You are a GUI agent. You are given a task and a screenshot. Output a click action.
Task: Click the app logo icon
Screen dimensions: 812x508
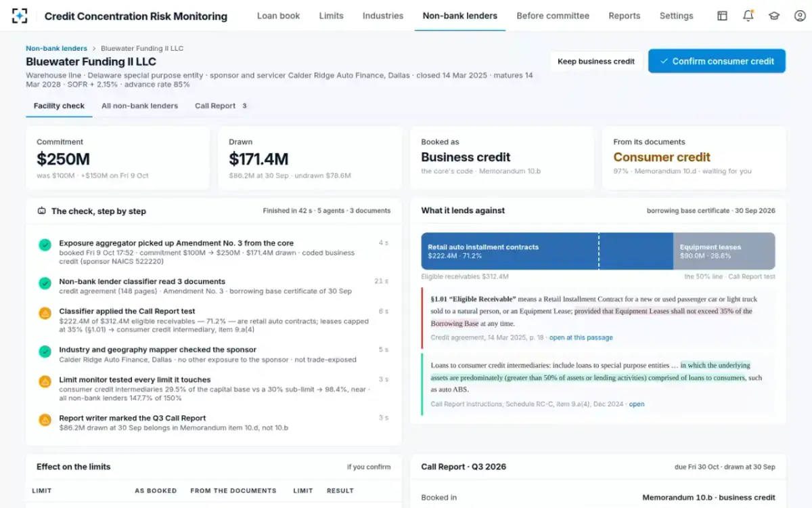pos(20,16)
